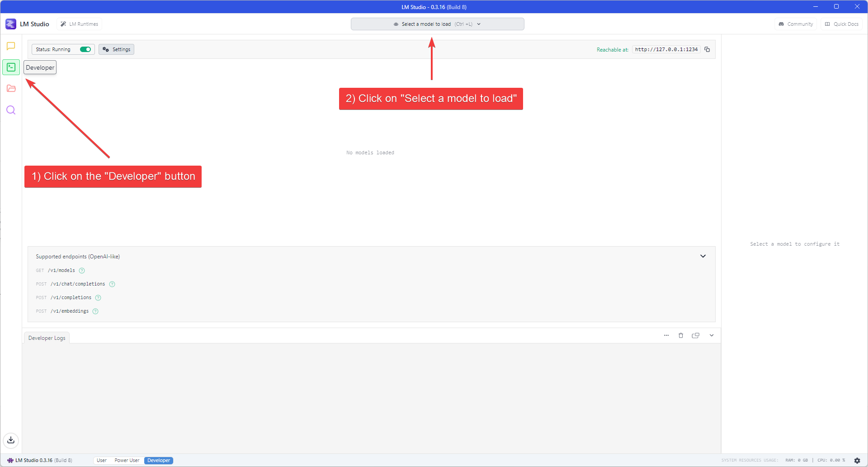Open more options ellipsis in Developer Logs
868x467 pixels.
point(666,335)
